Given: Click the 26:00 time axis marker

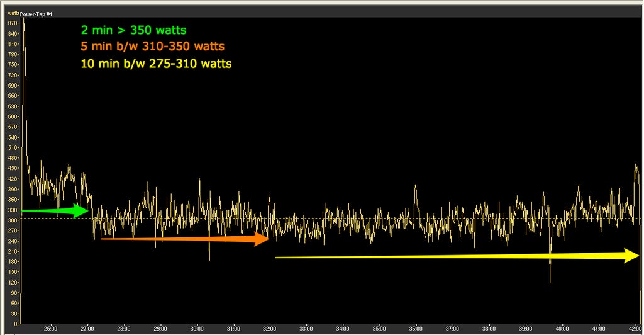Looking at the screenshot, I should coord(51,328).
